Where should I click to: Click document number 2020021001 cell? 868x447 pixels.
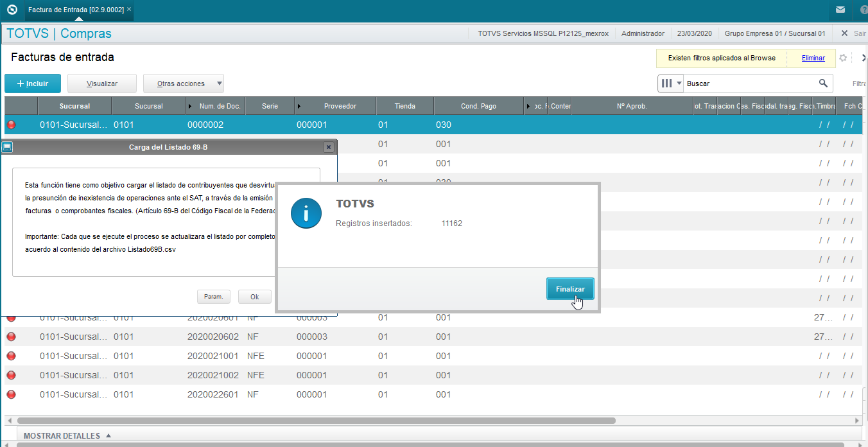[213, 356]
